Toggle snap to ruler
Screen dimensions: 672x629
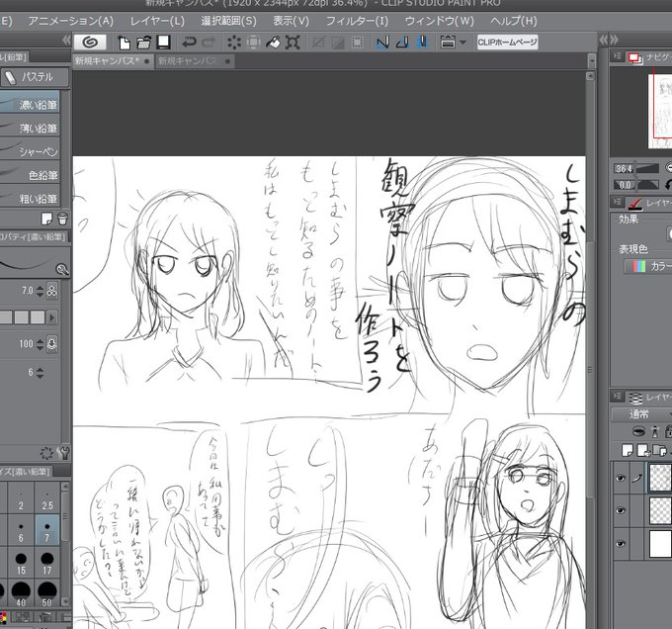point(382,43)
